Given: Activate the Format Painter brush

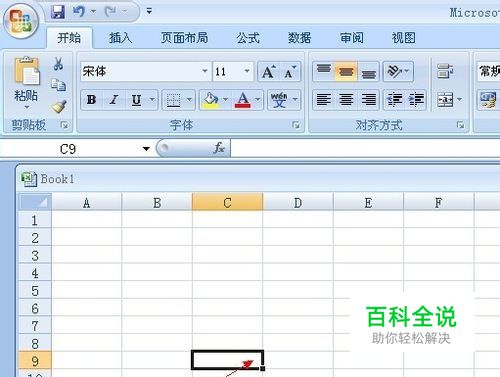Looking at the screenshot, I should pyautogui.click(x=59, y=107).
